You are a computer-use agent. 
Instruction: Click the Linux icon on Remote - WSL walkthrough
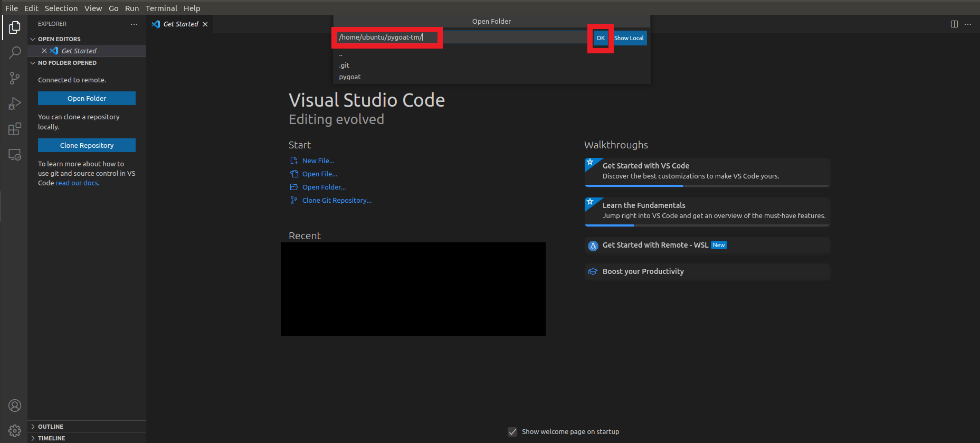pos(593,246)
